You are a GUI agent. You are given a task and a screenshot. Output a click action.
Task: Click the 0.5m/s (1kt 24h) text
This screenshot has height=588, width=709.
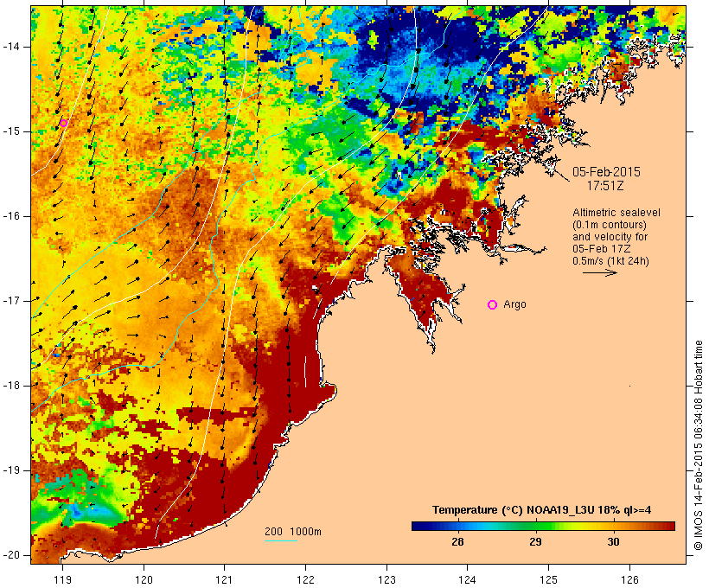[610, 261]
